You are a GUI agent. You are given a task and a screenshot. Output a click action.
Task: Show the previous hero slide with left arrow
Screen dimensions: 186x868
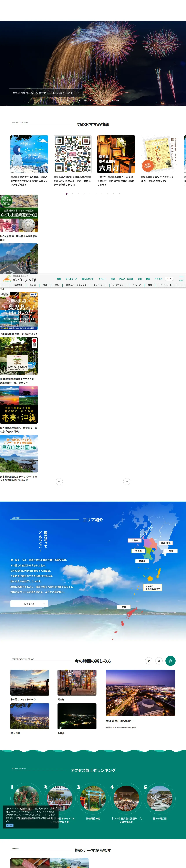pyautogui.click(x=10, y=63)
